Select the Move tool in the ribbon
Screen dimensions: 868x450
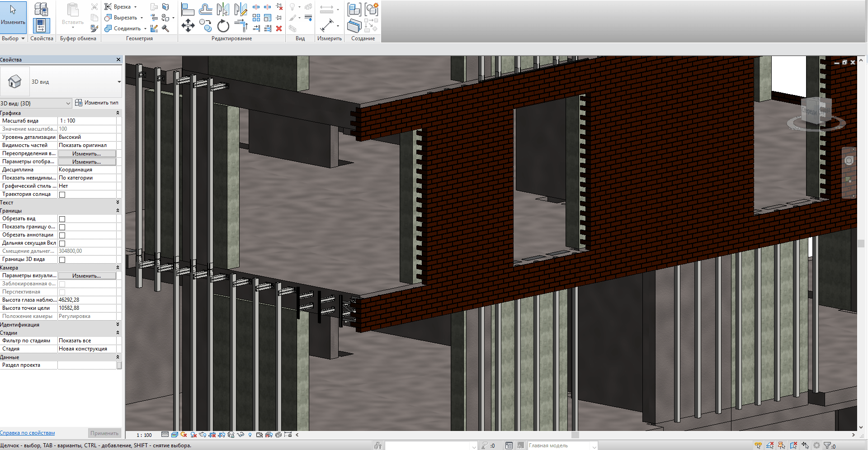coord(188,26)
